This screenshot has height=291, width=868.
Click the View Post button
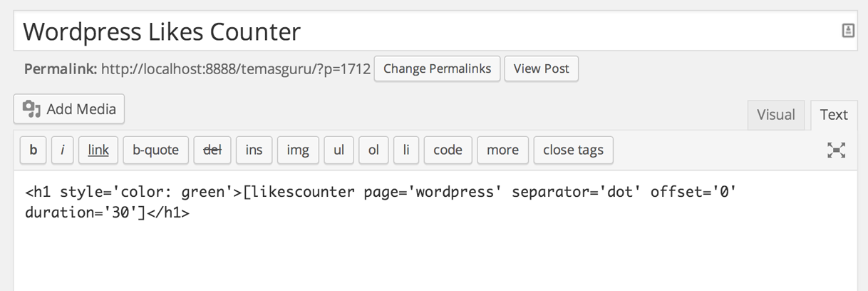click(541, 69)
